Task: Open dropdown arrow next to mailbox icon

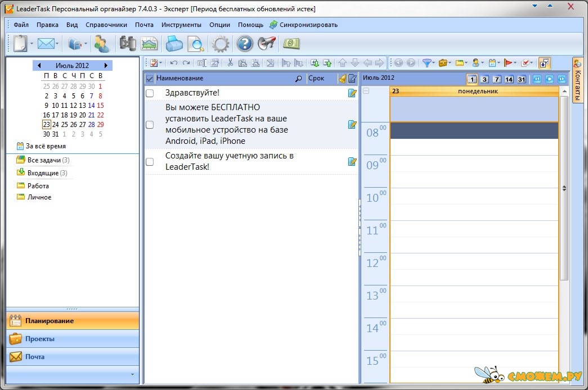Action: point(86,44)
